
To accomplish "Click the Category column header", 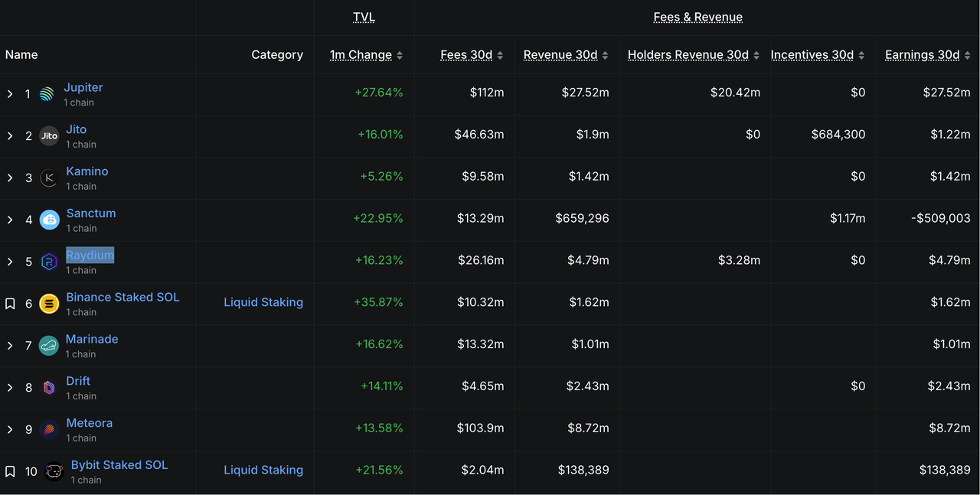I will 277,55.
